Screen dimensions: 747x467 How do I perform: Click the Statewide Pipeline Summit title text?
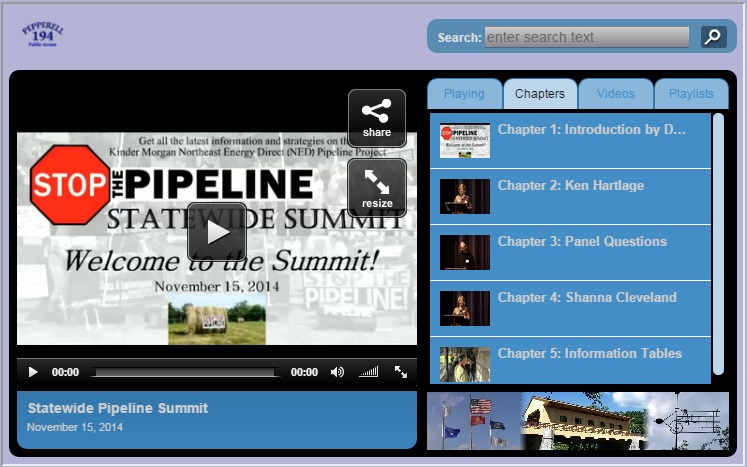tap(118, 408)
